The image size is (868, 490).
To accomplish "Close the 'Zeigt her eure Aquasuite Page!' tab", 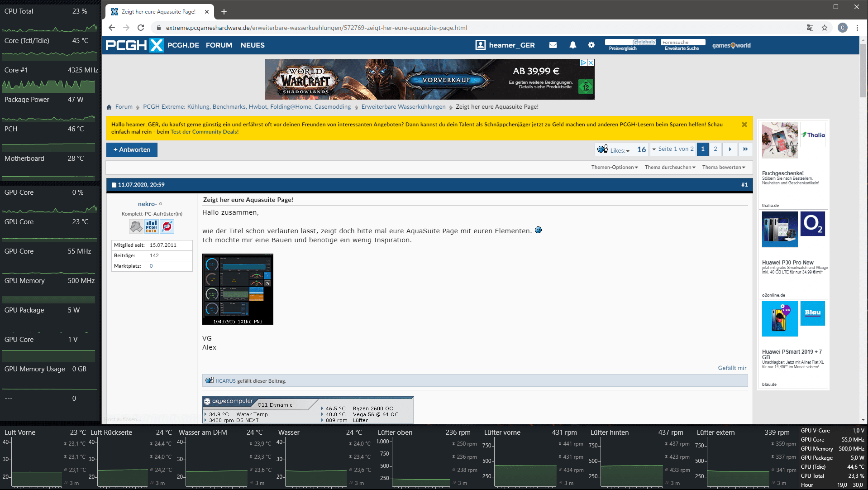I will (207, 12).
